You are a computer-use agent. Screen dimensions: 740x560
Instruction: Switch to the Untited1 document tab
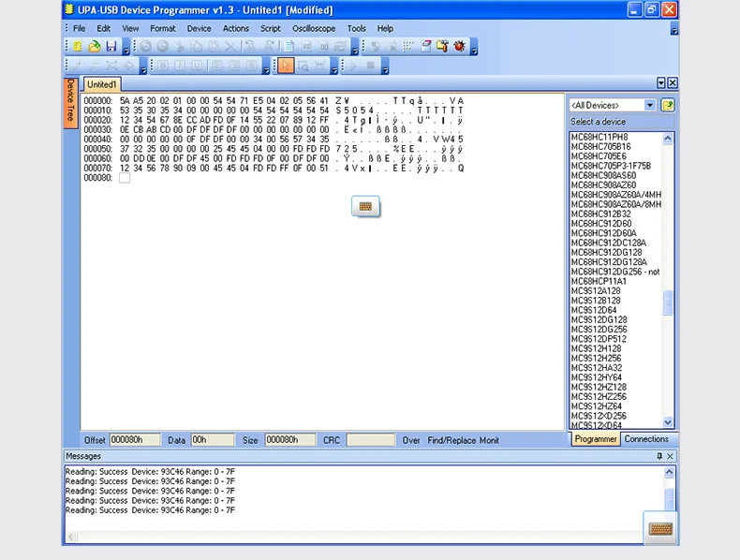coord(102,84)
